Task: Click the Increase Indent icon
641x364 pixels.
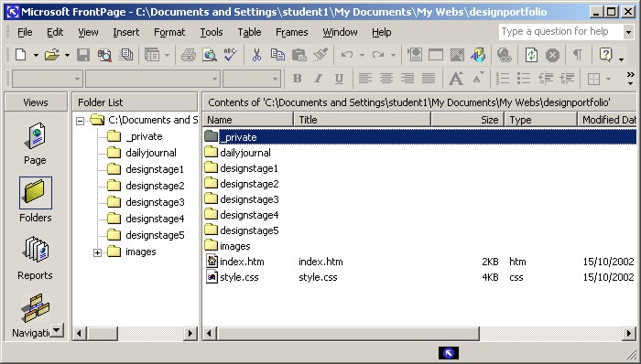Action: coord(567,79)
